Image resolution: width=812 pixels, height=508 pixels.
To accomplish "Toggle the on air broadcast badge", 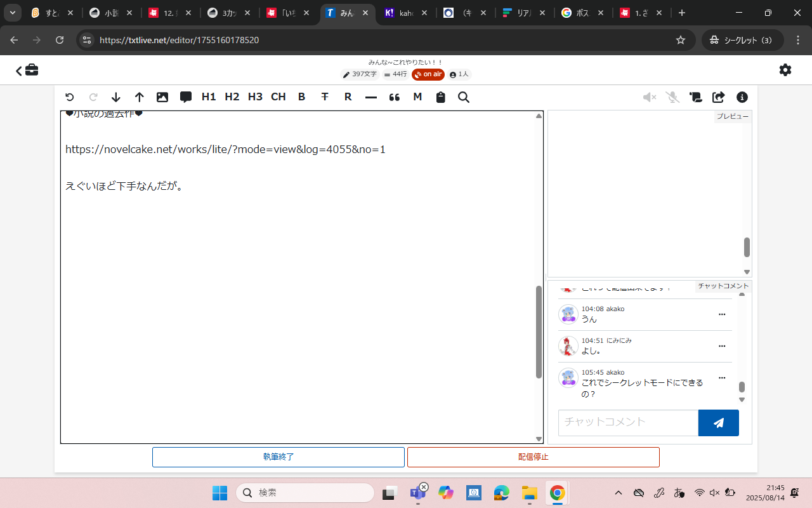I will click(428, 74).
